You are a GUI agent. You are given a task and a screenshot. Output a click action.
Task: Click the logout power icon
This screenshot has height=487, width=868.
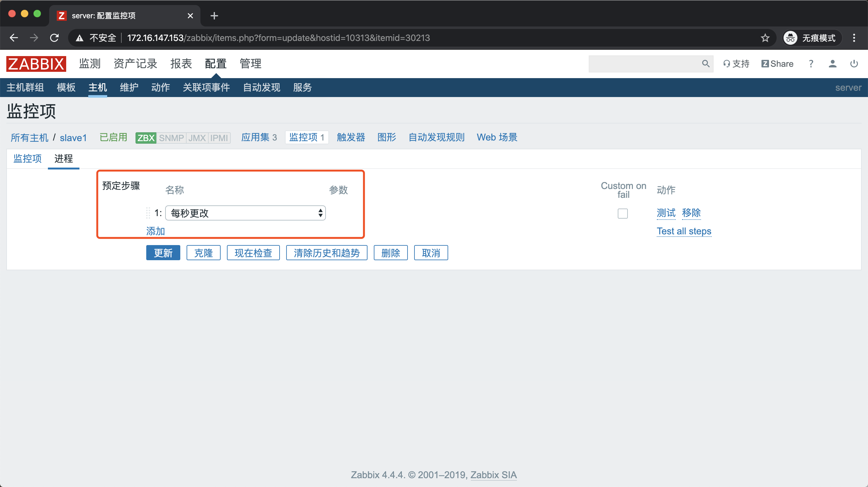(x=854, y=64)
